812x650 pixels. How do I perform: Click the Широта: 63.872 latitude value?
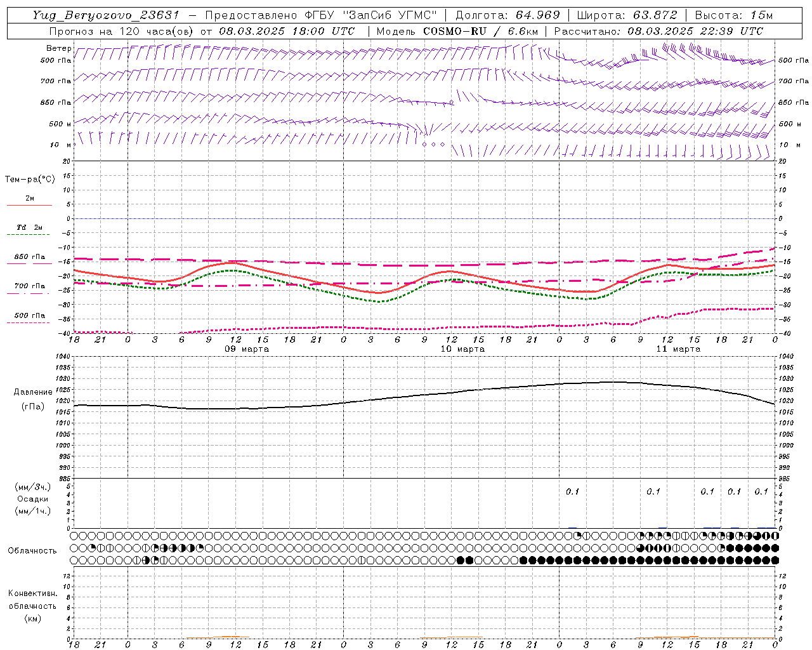[627, 15]
